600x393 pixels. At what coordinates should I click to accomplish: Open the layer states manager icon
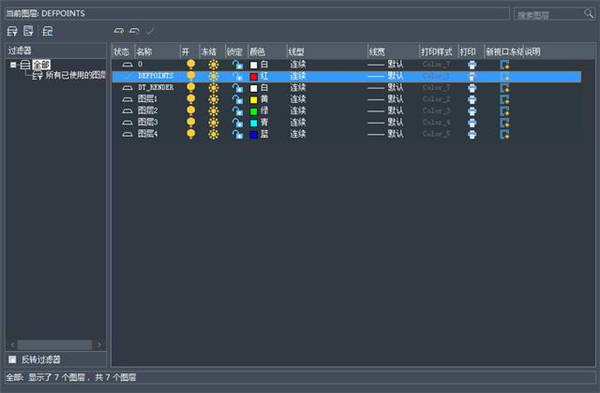[47, 31]
